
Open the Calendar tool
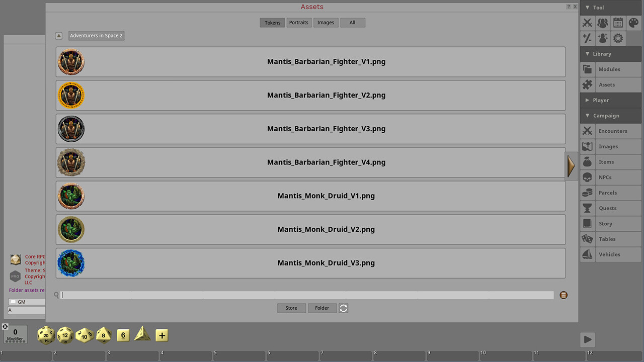coord(618,23)
